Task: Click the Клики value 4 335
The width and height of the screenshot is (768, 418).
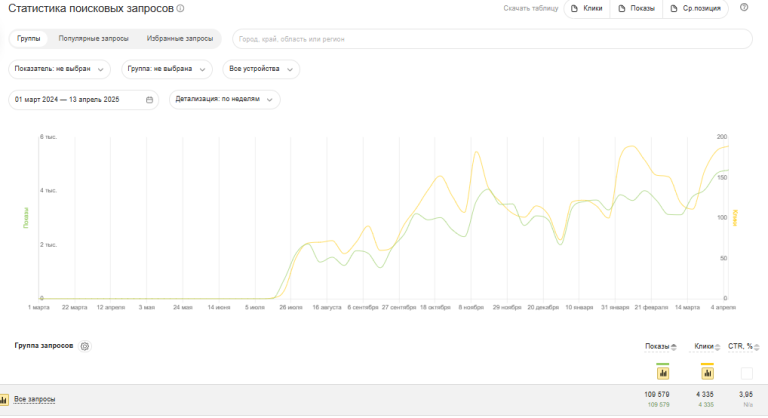Action: [x=705, y=394]
